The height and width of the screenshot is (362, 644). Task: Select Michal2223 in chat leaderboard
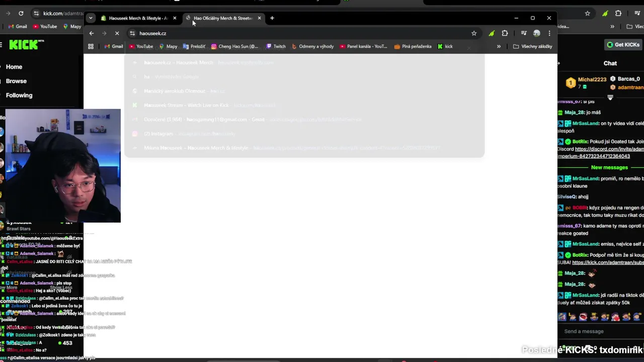[592, 79]
